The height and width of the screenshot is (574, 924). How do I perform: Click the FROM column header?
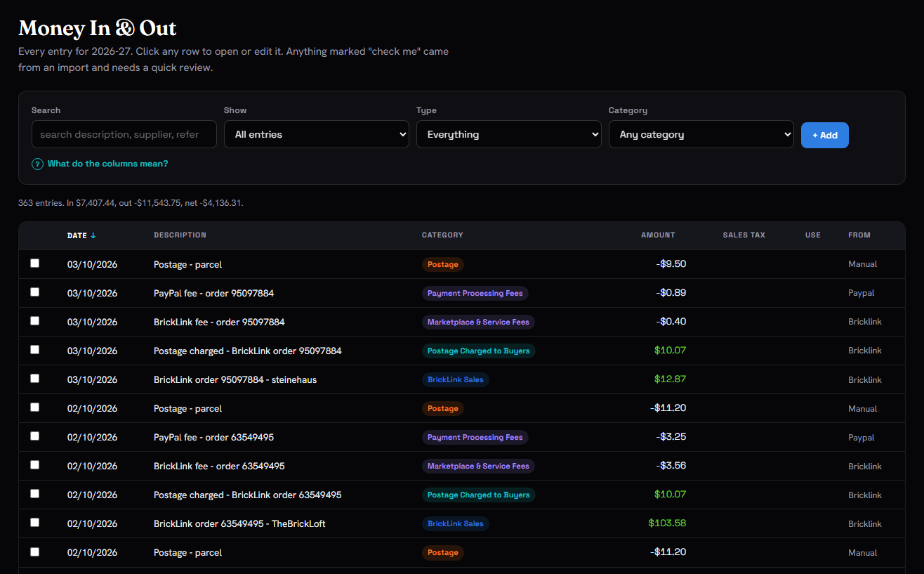(x=859, y=235)
